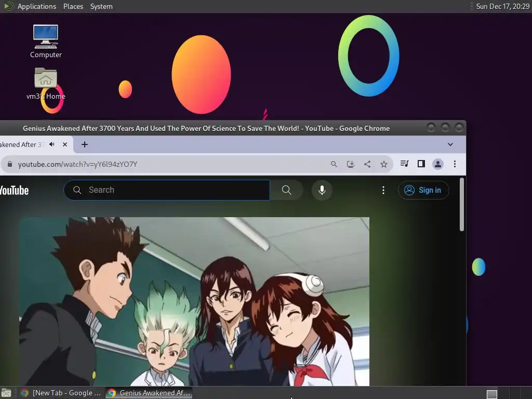Open the Applications menu
Image resolution: width=532 pixels, height=399 pixels.
click(37, 6)
